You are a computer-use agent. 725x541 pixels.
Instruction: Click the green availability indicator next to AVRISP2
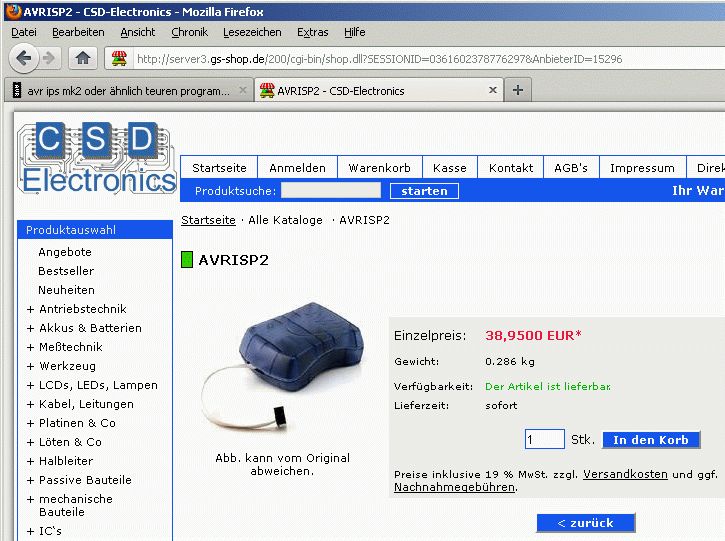(187, 259)
